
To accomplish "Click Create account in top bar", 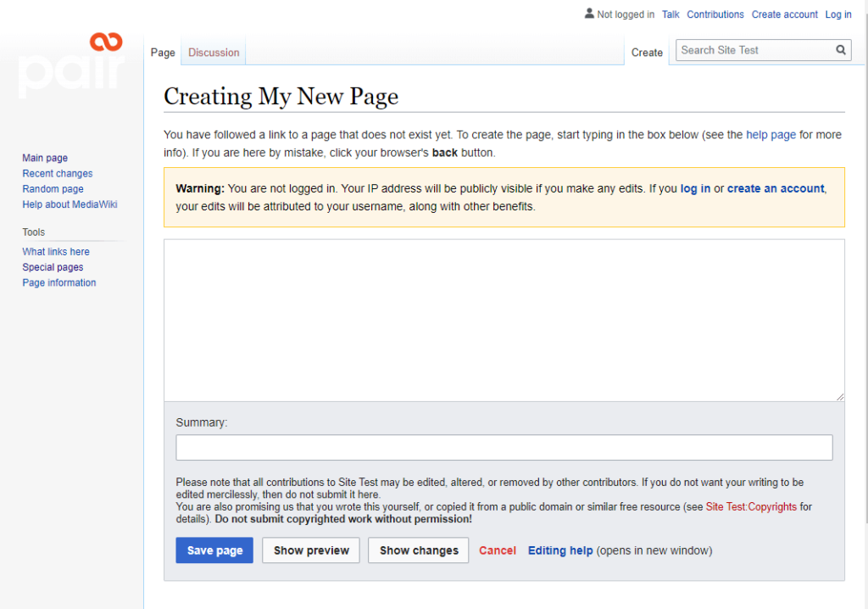I will coord(784,14).
